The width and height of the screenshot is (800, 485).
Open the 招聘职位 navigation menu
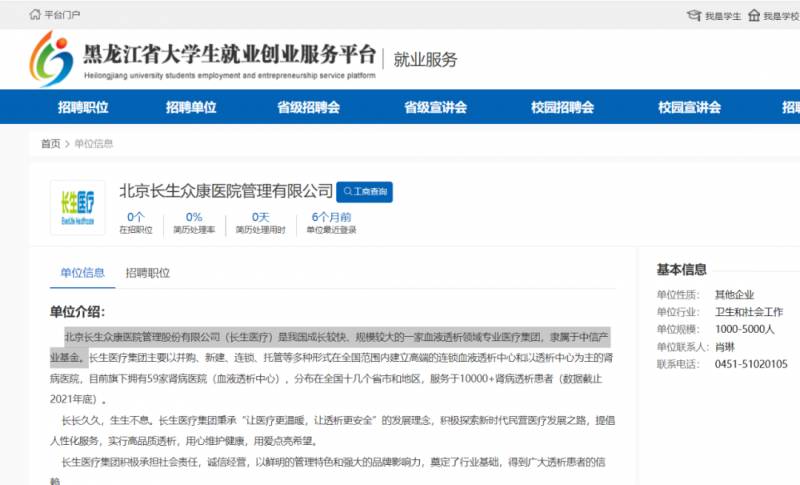pos(83,107)
